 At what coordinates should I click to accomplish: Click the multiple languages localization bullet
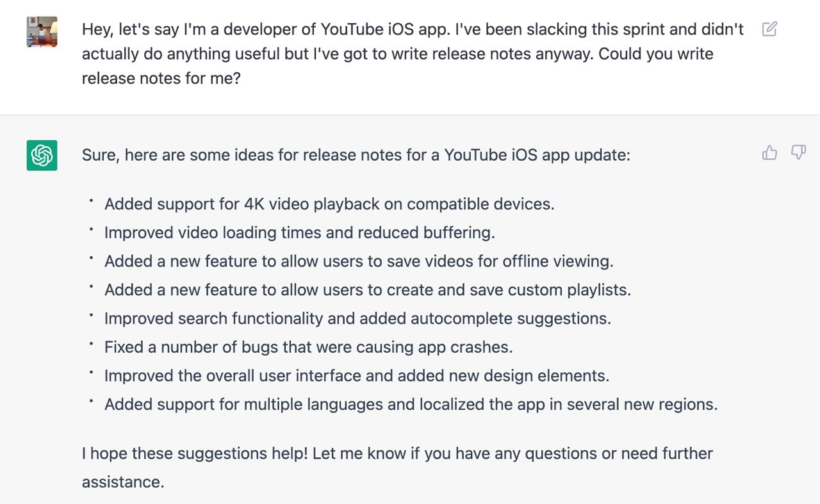point(411,405)
